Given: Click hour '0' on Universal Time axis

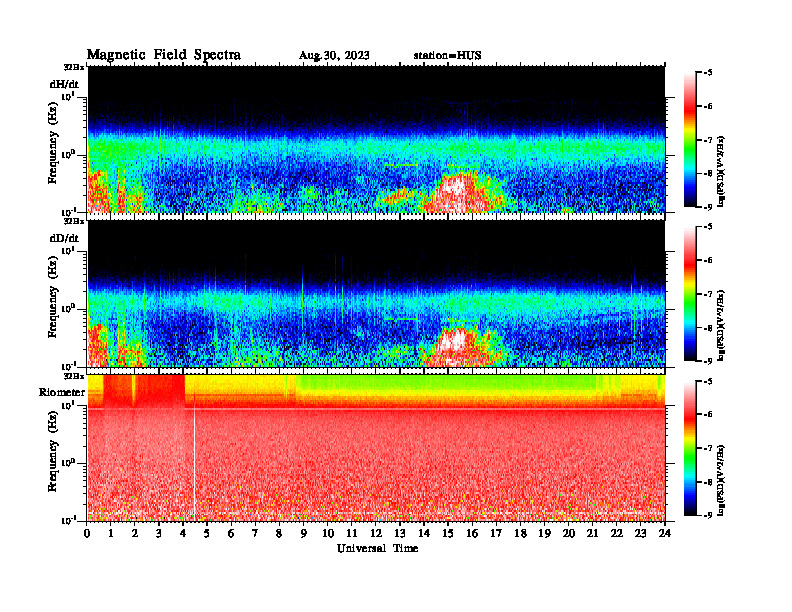Looking at the screenshot, I should coord(87,534).
